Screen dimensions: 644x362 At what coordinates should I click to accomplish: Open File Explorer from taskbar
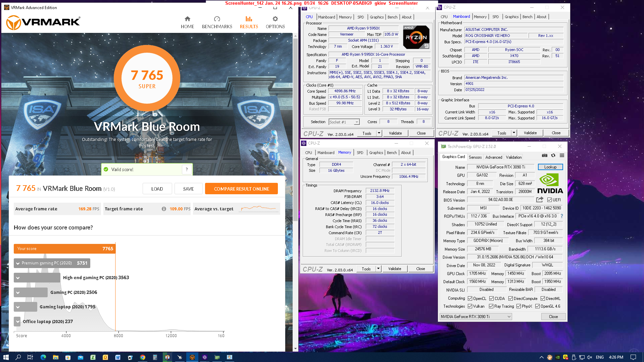[55, 357]
